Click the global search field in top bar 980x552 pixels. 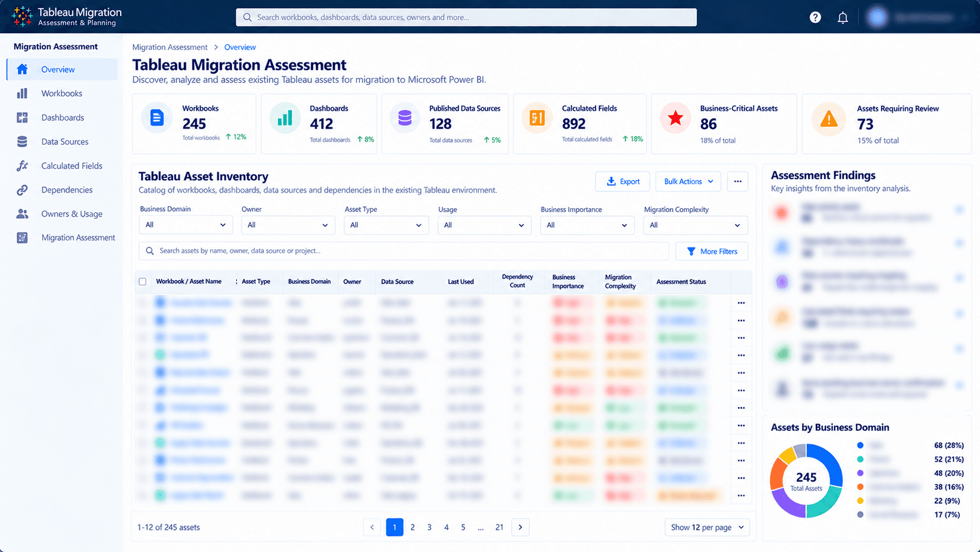[467, 17]
